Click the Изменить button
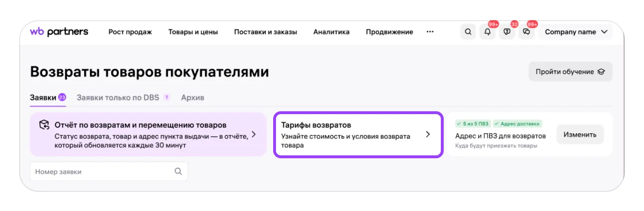The image size is (644, 211). pyautogui.click(x=580, y=134)
